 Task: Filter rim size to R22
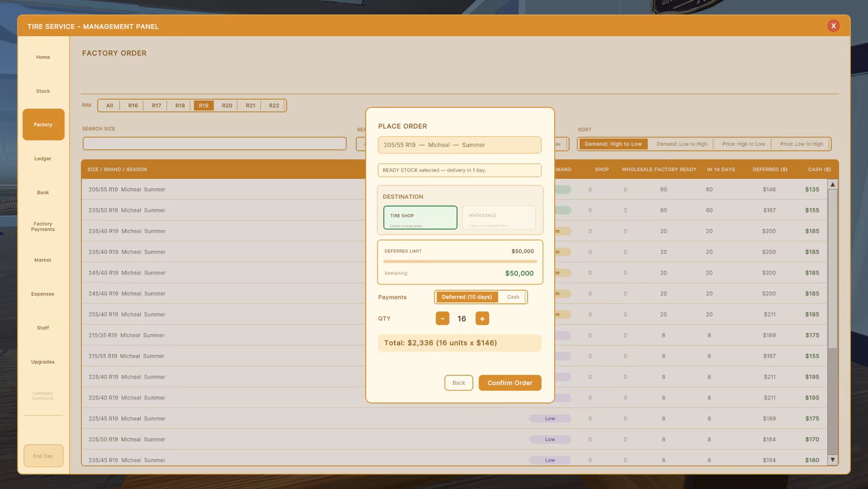pyautogui.click(x=274, y=105)
